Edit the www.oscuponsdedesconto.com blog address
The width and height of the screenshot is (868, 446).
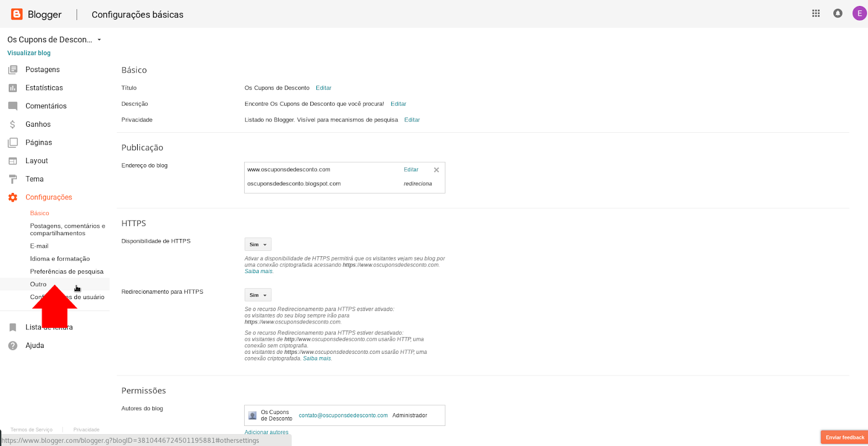click(411, 170)
